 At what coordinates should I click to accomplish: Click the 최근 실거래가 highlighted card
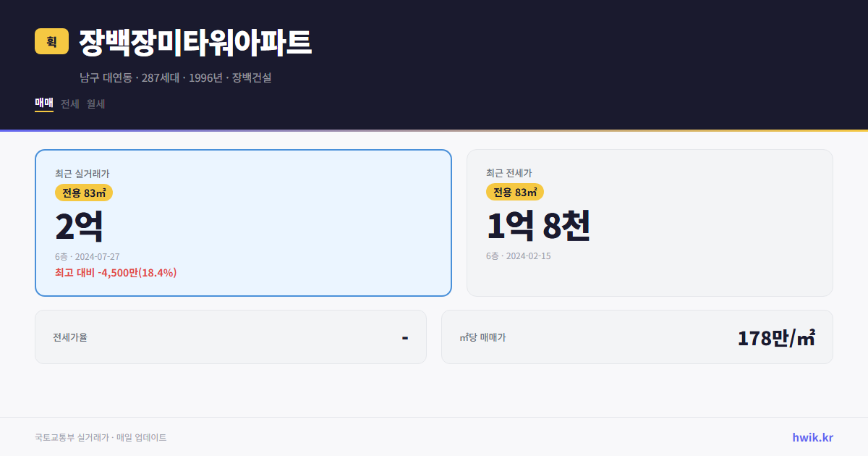pos(242,222)
